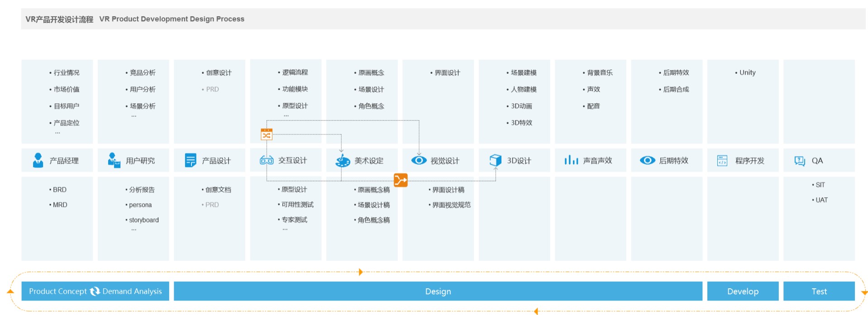The width and height of the screenshot is (868, 315).
Task: Click the 程序开发 role label
Action: (x=749, y=161)
